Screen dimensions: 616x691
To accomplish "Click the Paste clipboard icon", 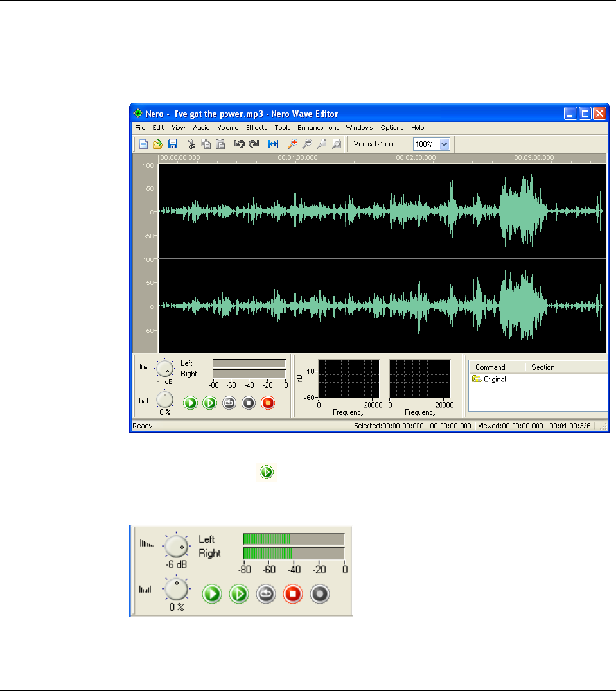I will [x=220, y=144].
